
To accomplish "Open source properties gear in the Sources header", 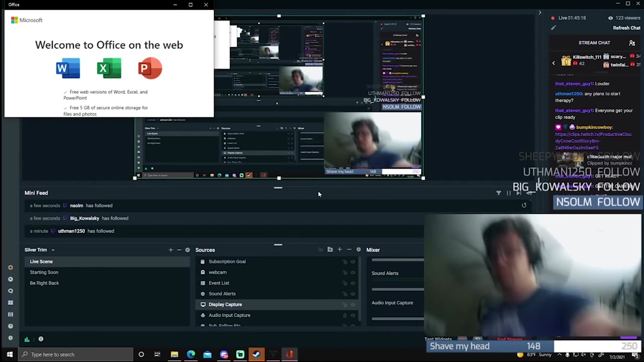I will point(358,250).
